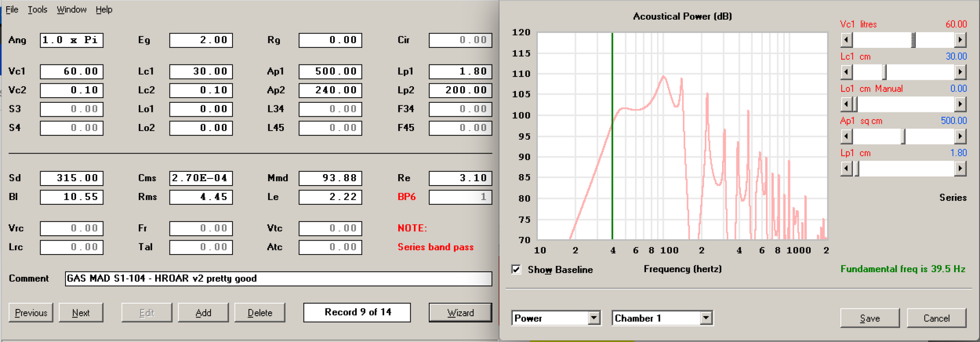Viewport: 980px width, 342px height.
Task: Click the Lo2 value field
Action: click(x=201, y=128)
